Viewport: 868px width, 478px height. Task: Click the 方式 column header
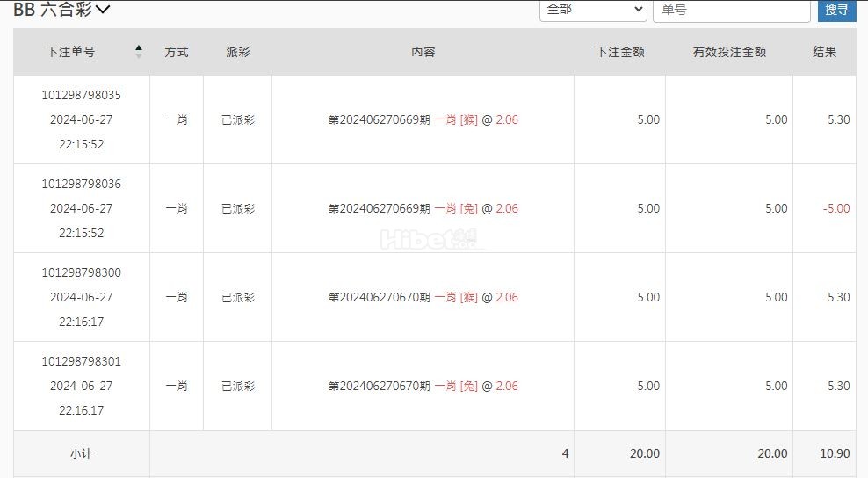pos(177,52)
